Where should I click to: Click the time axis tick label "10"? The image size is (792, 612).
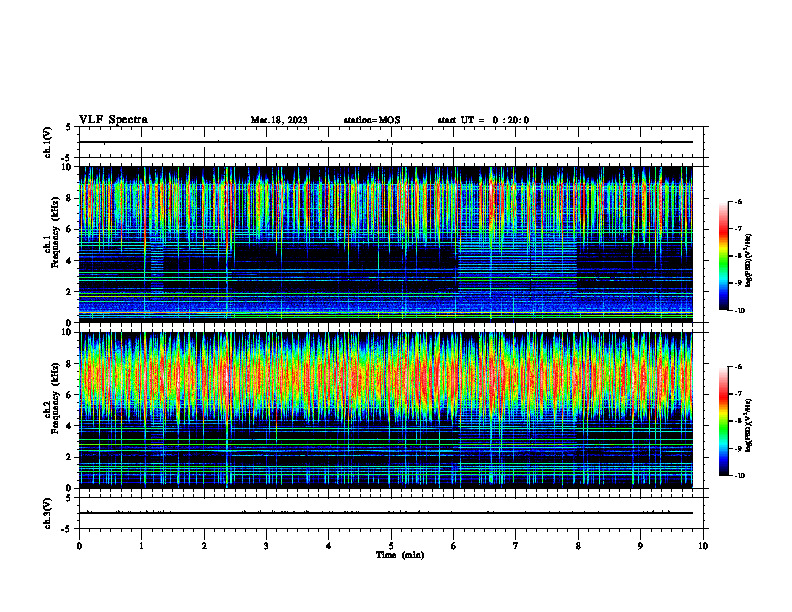click(x=703, y=546)
